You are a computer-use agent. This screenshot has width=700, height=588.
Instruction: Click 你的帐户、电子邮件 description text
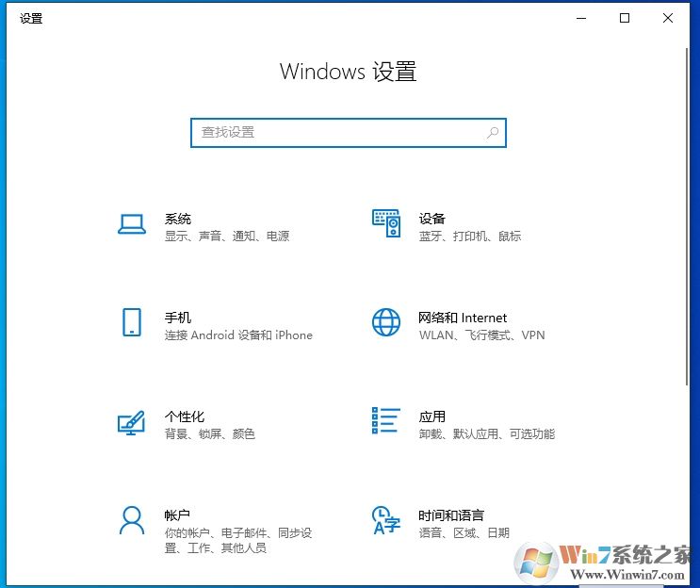coord(238,540)
